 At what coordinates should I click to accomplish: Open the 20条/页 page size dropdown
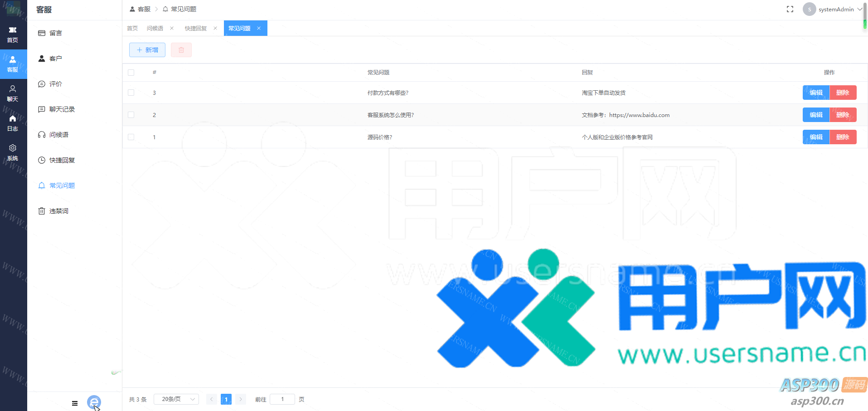(176, 399)
